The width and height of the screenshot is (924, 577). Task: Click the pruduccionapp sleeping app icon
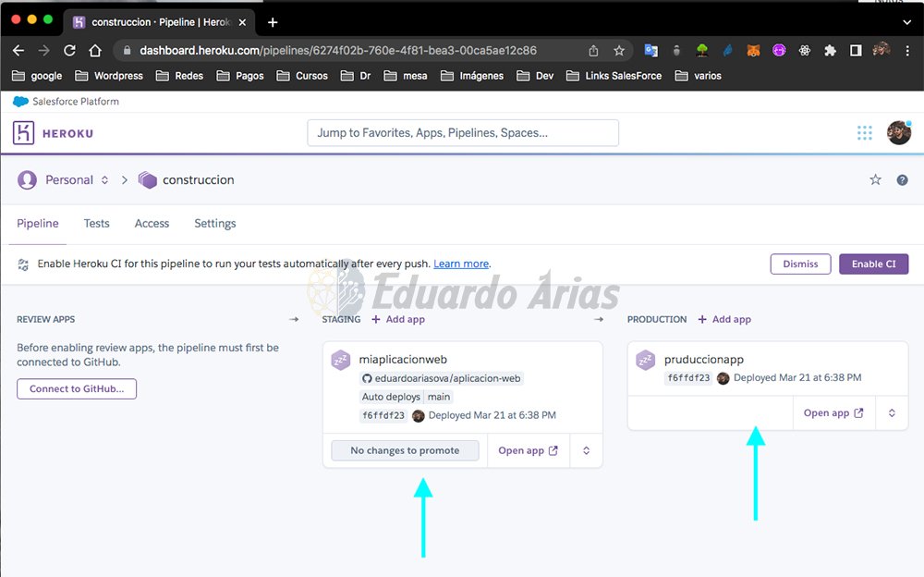pos(646,360)
